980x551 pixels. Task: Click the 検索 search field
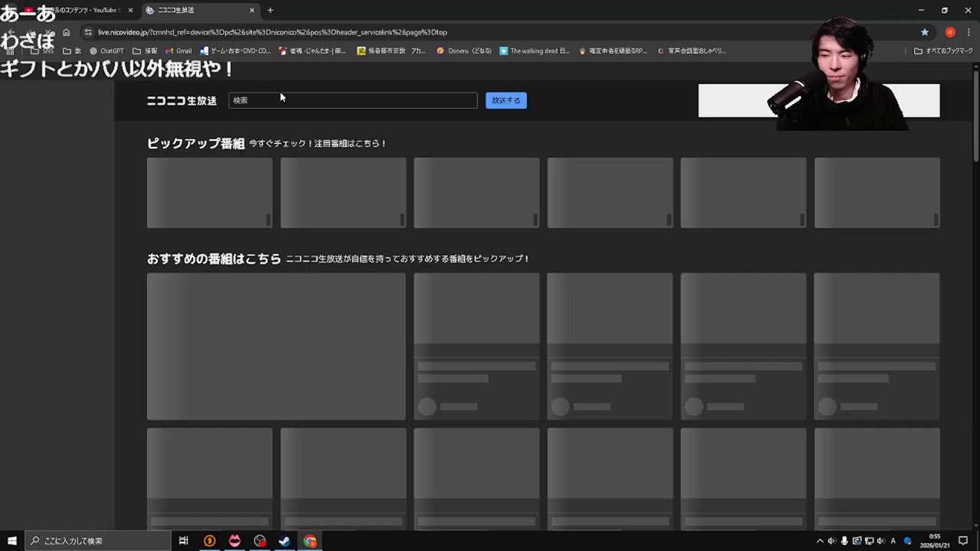point(353,100)
